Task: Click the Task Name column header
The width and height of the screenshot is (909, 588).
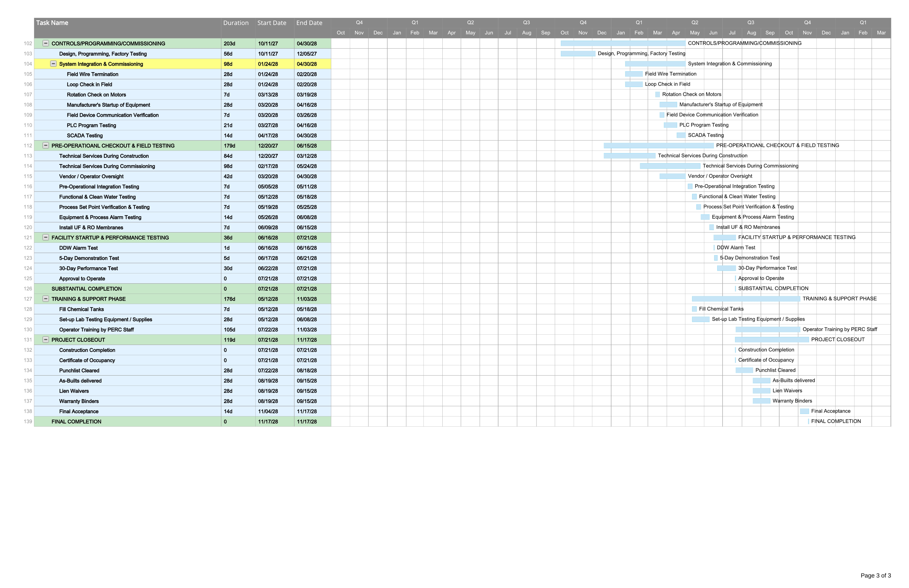Action: point(128,28)
